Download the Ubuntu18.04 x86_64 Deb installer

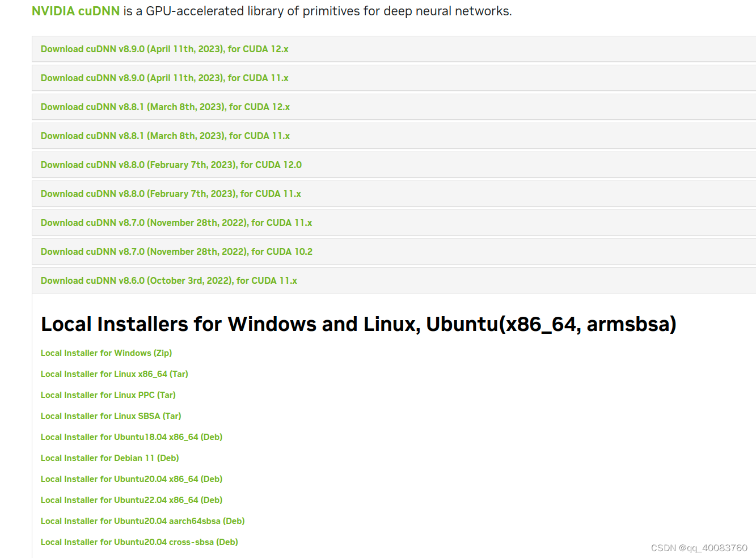131,437
